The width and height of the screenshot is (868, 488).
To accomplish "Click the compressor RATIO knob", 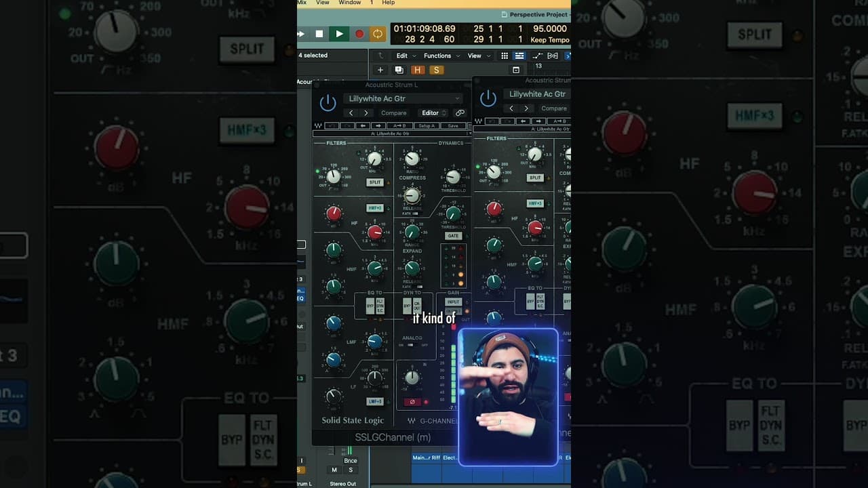I will (x=412, y=159).
